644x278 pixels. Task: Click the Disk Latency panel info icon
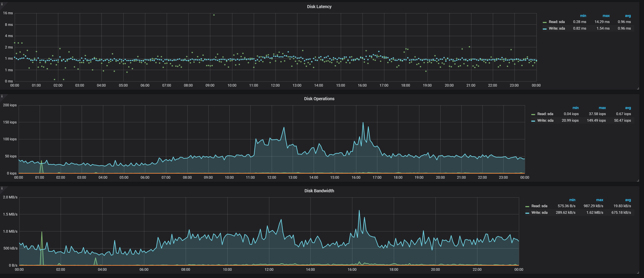2,4
